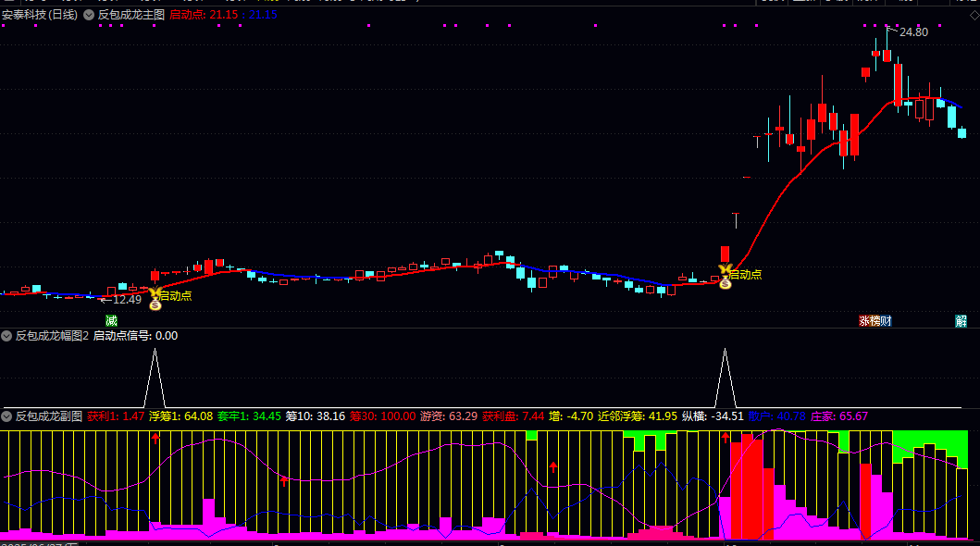Click the 反包成龙主图 indicator name
The width and height of the screenshot is (980, 546).
tap(131, 15)
